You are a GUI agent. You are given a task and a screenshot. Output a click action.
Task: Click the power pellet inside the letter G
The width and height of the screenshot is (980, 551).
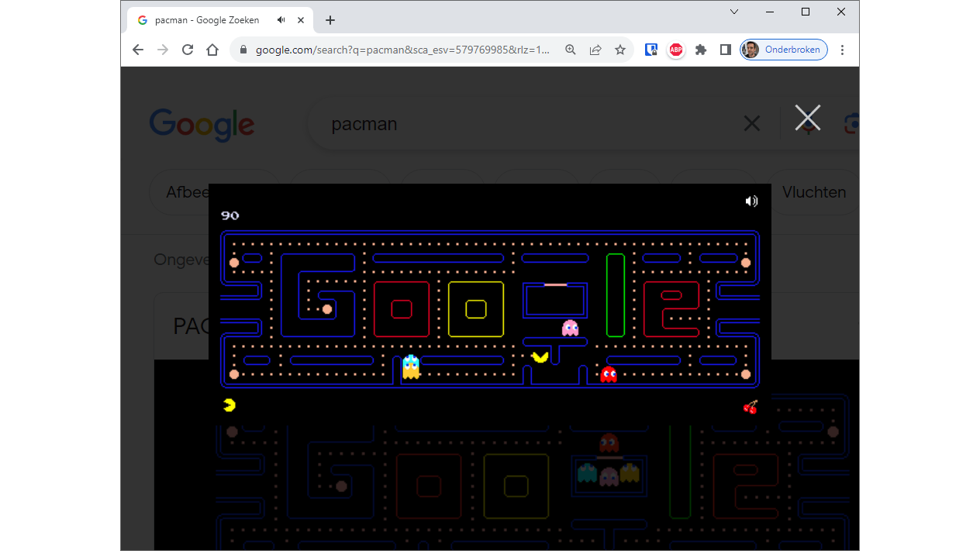point(327,309)
